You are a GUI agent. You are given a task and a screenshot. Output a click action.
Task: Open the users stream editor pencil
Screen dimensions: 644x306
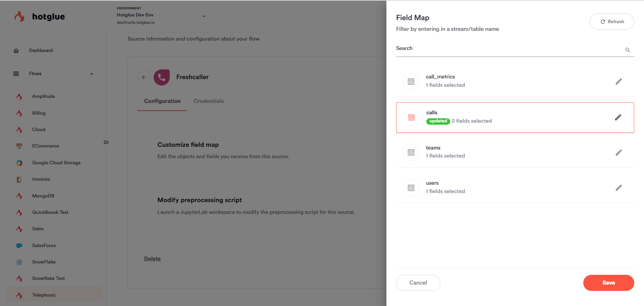(x=619, y=188)
